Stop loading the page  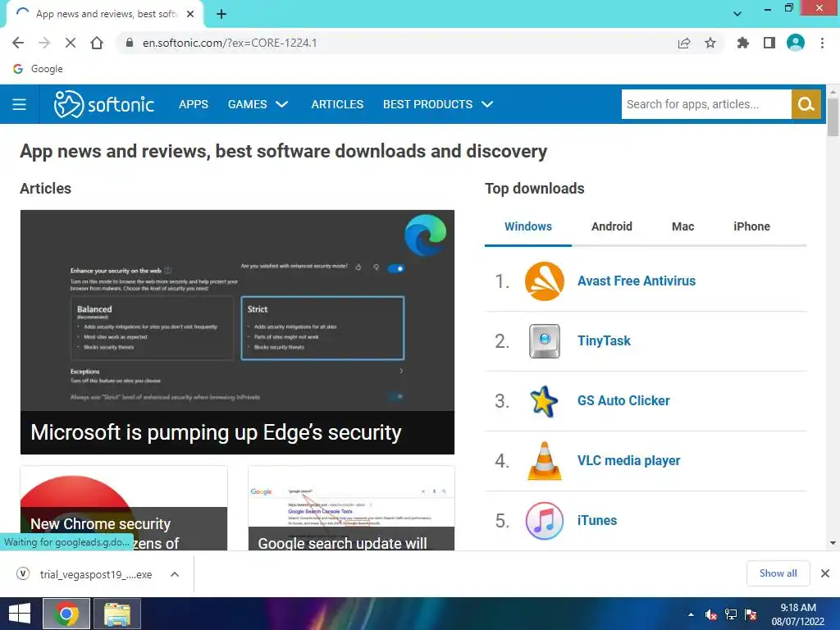click(71, 43)
